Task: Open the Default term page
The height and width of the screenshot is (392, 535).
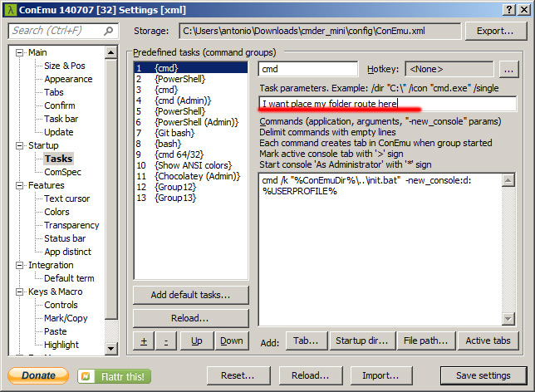Action: point(69,279)
